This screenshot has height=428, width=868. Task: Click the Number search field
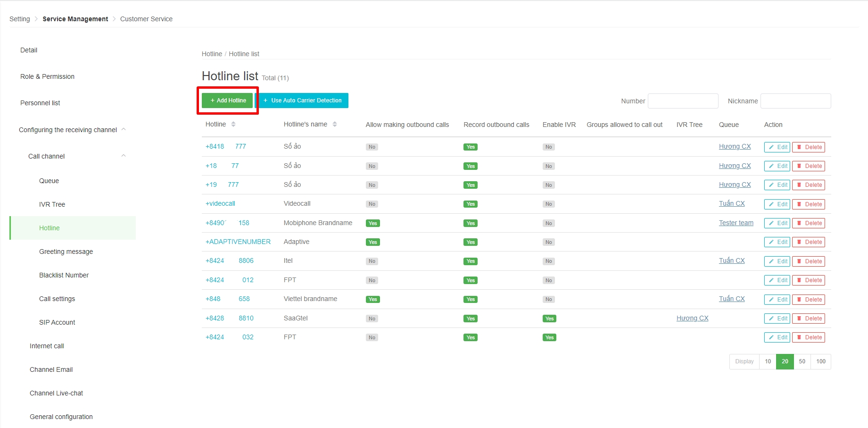pos(683,101)
